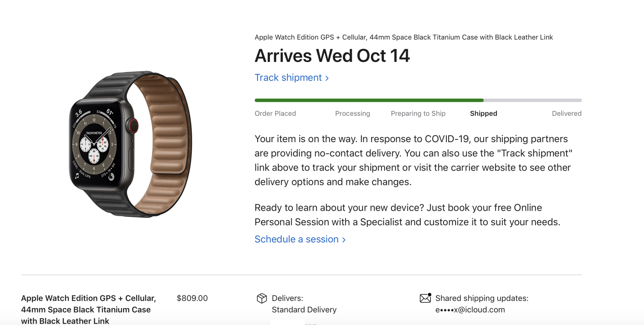Click the Apple Watch product image
This screenshot has width=644, height=325.
pos(130,144)
